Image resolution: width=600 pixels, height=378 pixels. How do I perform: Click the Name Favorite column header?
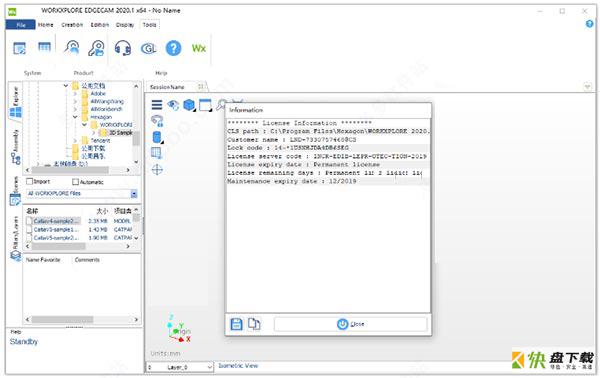43,260
